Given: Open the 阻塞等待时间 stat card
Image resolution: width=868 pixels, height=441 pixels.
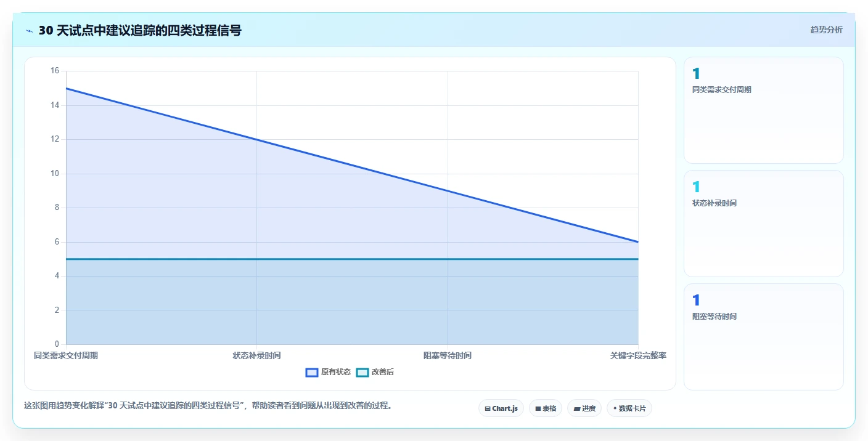Looking at the screenshot, I should pos(764,337).
